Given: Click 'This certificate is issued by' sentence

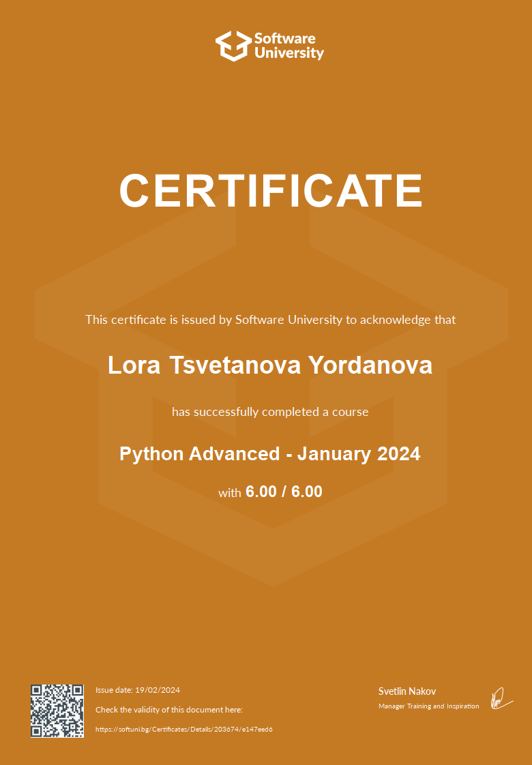Looking at the screenshot, I should 270,320.
